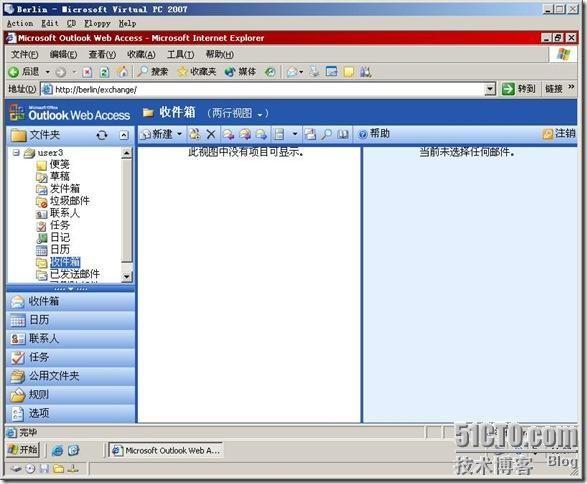
Task: Click the Mail icon in IE toolbar
Action: click(x=292, y=72)
